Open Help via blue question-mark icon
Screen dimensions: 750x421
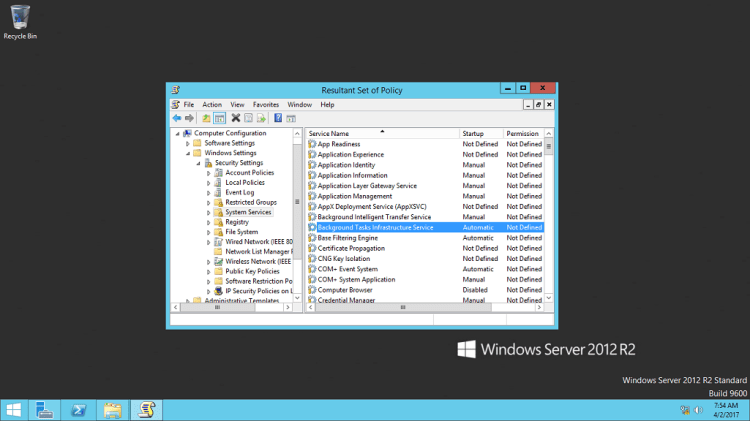pos(278,118)
